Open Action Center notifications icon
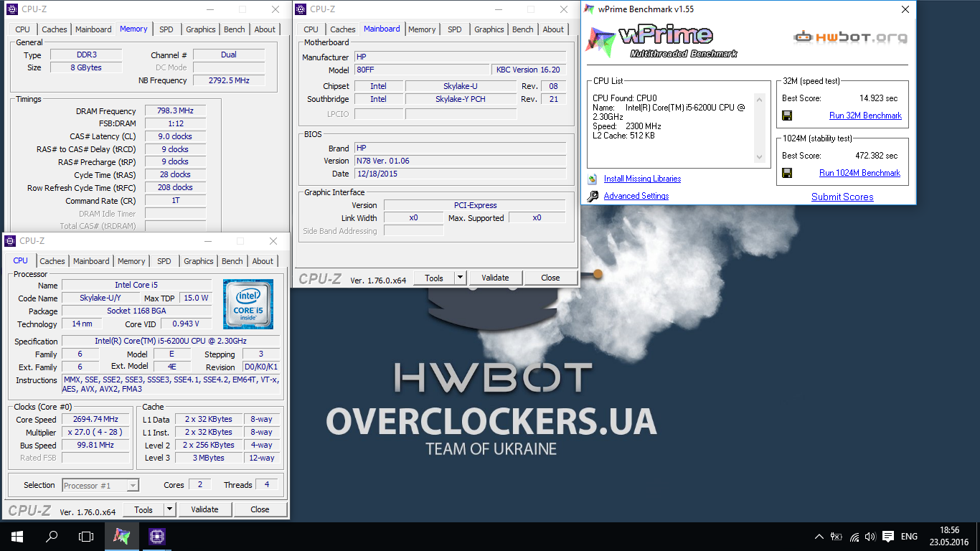 [888, 537]
